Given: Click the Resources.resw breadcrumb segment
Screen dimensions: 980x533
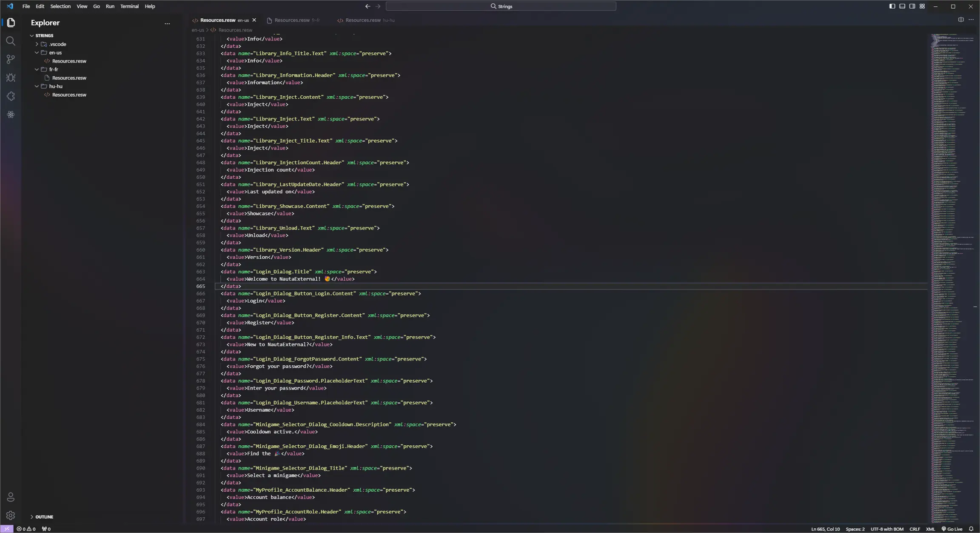Looking at the screenshot, I should pos(235,30).
